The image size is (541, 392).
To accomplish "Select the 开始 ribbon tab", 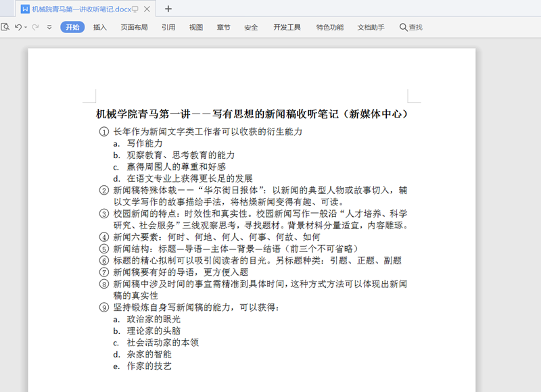I will [x=72, y=27].
